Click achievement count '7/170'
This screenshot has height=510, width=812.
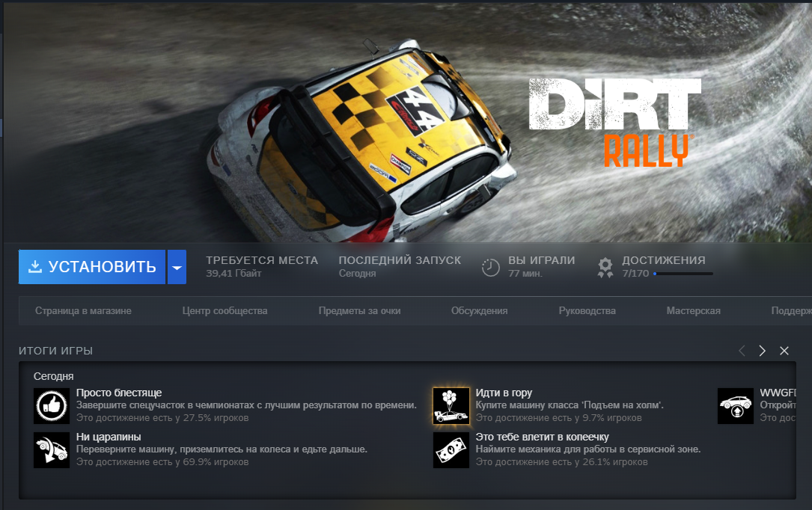pos(635,273)
